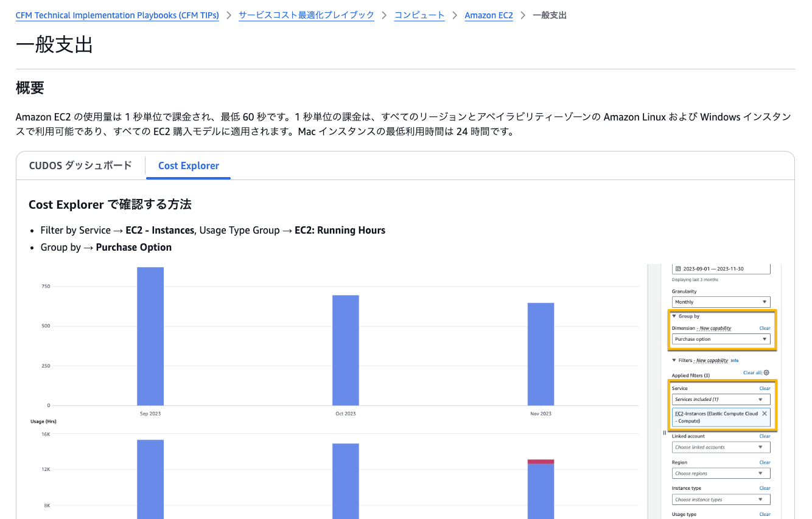Image resolution: width=812 pixels, height=519 pixels.
Task: Click the 16K usage axis value
Action: click(x=46, y=434)
